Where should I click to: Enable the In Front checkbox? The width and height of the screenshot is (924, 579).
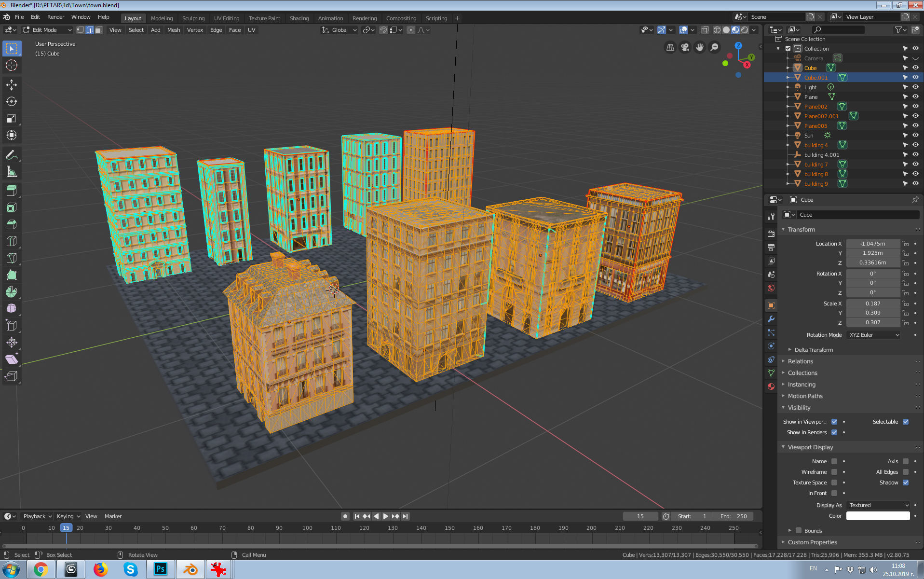[x=834, y=493]
